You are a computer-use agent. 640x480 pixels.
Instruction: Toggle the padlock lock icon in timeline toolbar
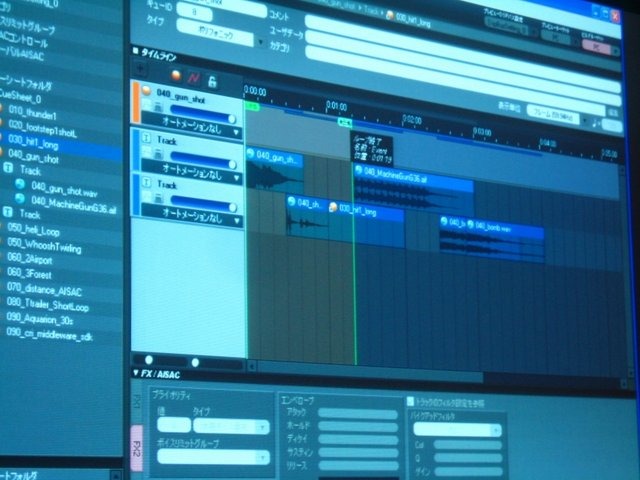(212, 81)
